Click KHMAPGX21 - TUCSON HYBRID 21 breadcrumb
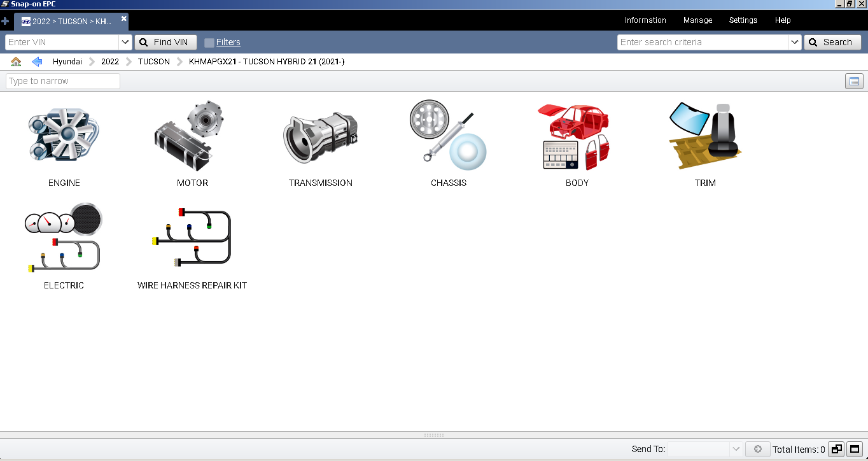The height and width of the screenshot is (461, 868). point(267,62)
